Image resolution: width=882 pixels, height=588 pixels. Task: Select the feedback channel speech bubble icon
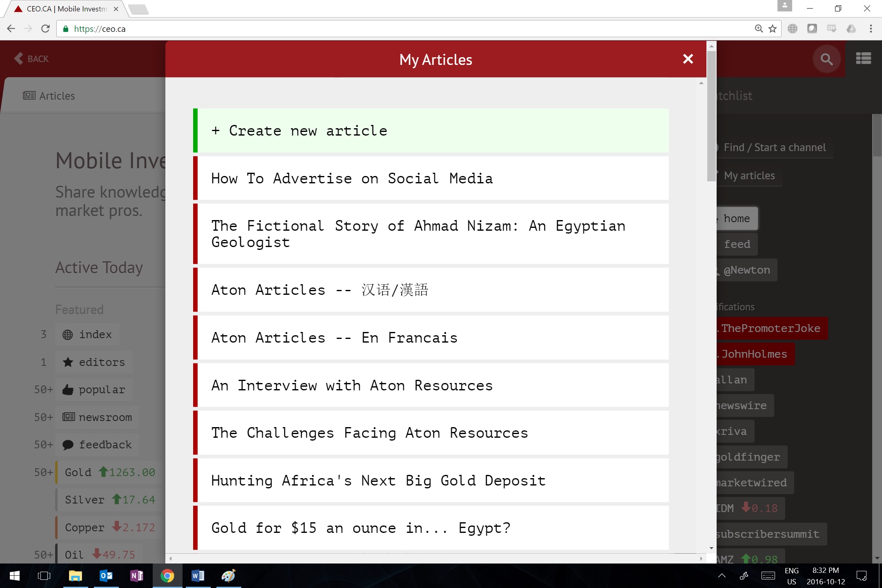pyautogui.click(x=68, y=445)
